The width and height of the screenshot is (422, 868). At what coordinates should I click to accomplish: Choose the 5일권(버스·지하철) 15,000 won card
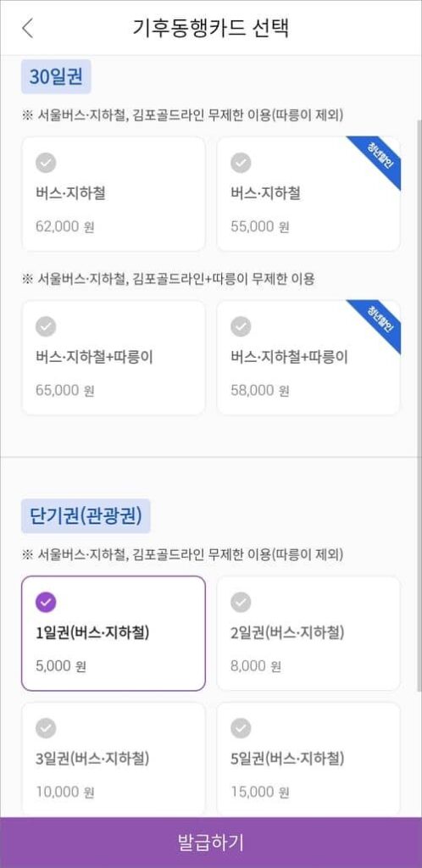308,759
